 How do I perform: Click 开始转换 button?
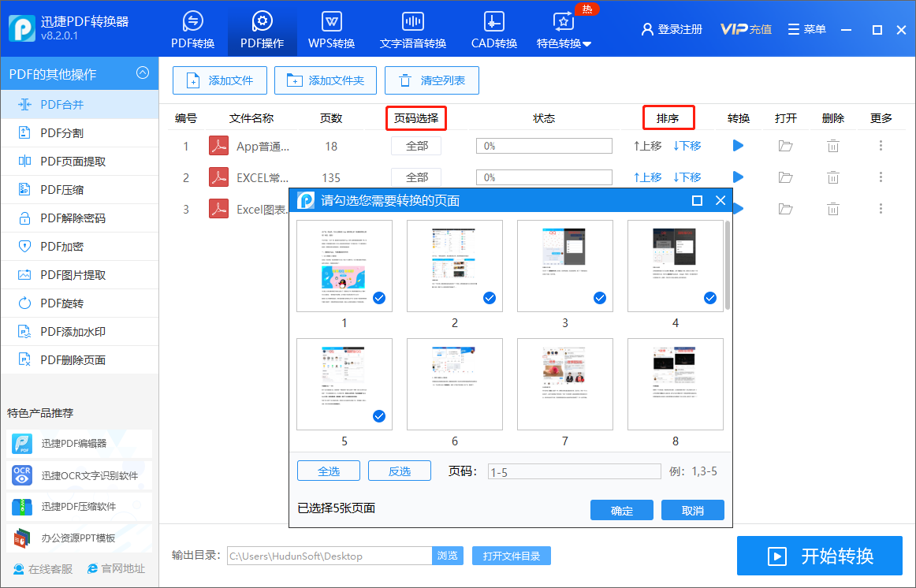(x=820, y=556)
